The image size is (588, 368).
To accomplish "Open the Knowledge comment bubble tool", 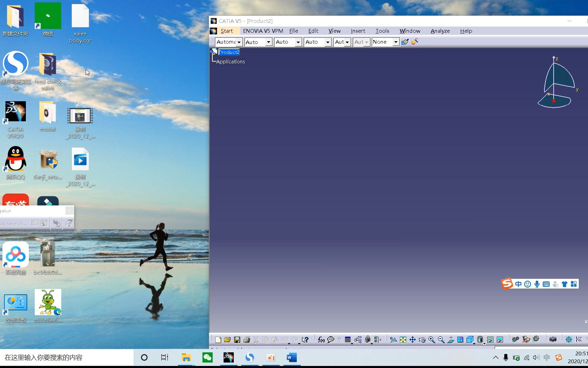I will point(330,340).
